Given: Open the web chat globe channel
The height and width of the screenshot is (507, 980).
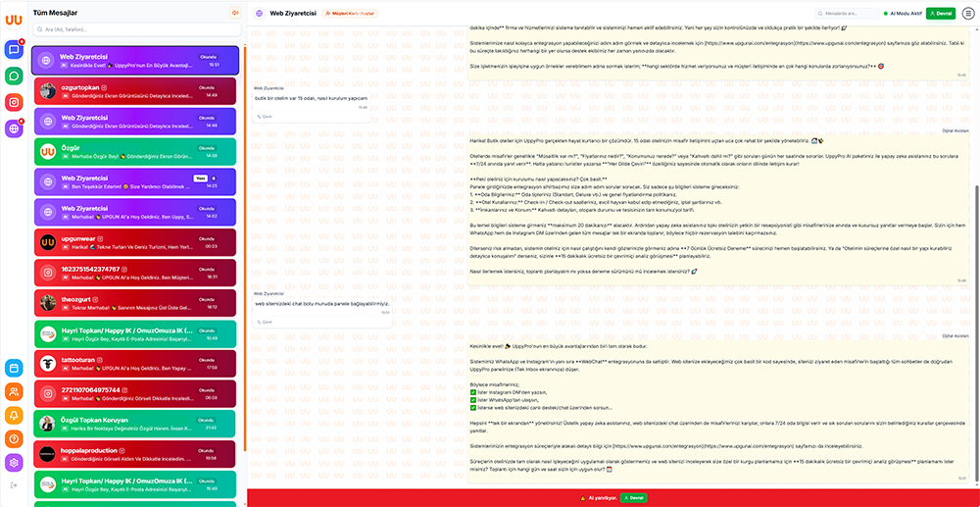Looking at the screenshot, I should pyautogui.click(x=14, y=127).
